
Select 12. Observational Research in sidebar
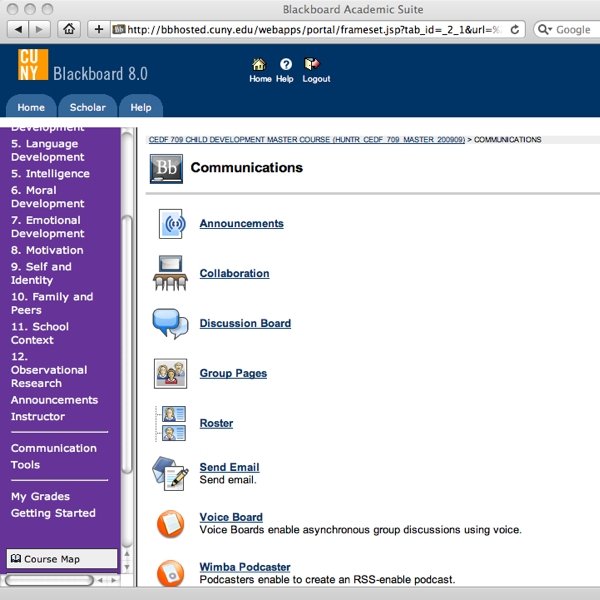(x=49, y=370)
